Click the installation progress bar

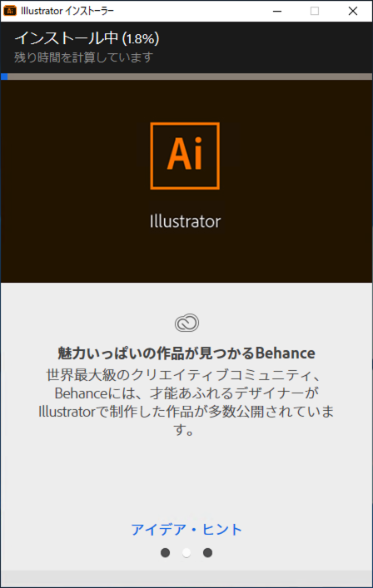click(186, 77)
